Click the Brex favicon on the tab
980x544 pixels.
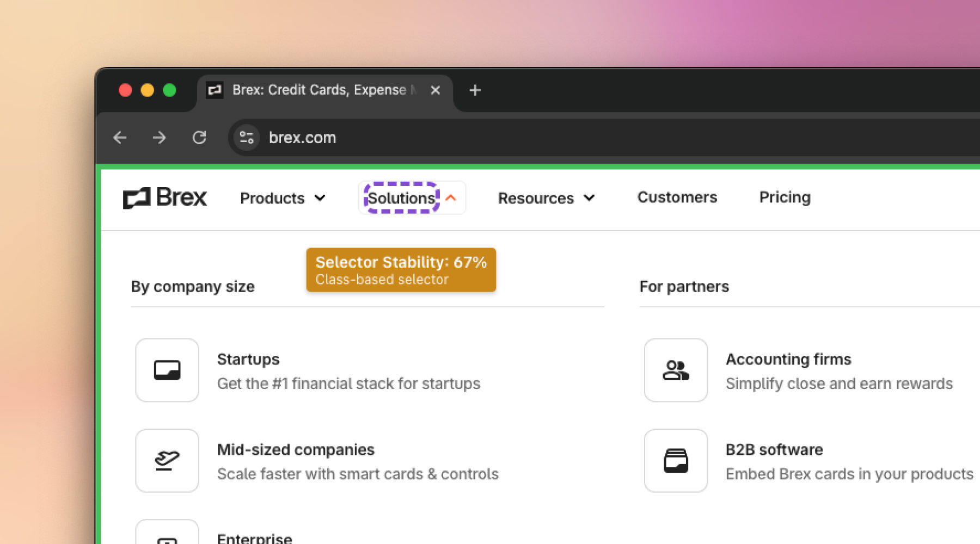(x=215, y=90)
